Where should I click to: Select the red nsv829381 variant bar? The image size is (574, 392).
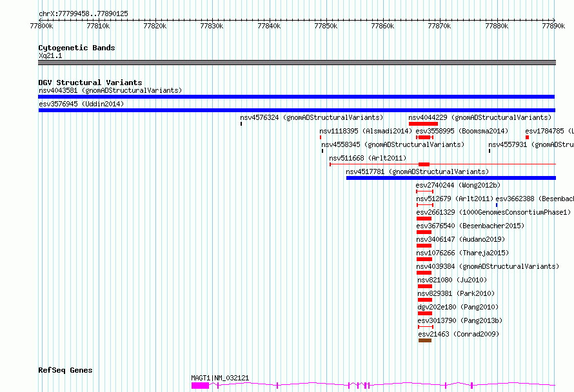(425, 300)
